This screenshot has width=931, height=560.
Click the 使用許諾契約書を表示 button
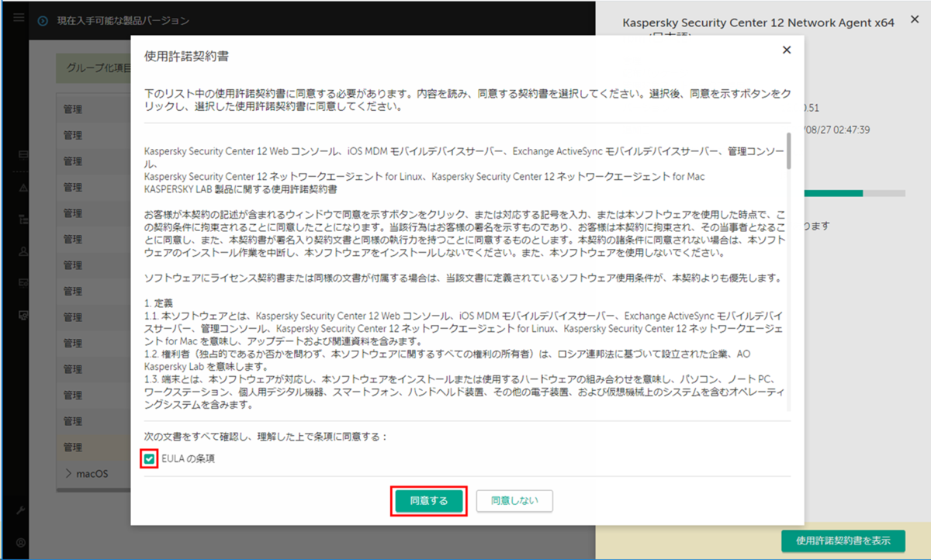pyautogui.click(x=843, y=541)
